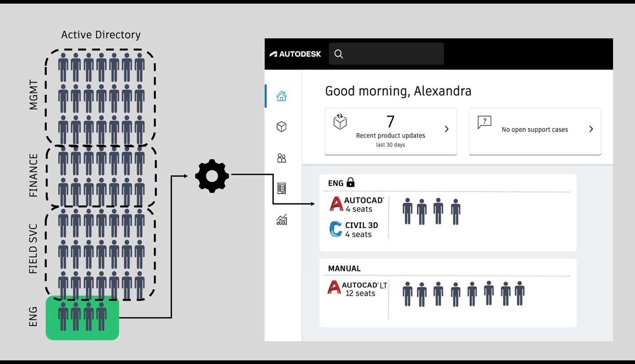The image size is (635, 364).
Task: Expand Recent product updates via its chevron
Action: (x=447, y=129)
